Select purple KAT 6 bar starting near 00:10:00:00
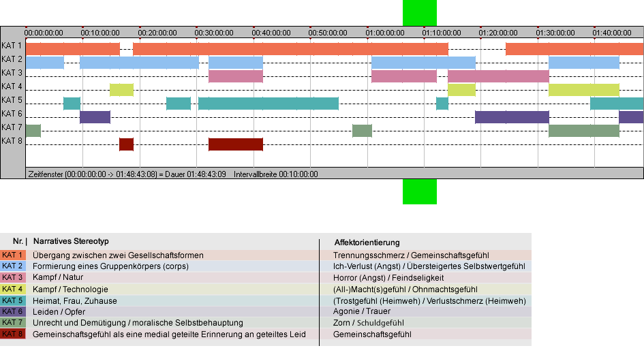This screenshot has height=361, width=644. (95, 117)
